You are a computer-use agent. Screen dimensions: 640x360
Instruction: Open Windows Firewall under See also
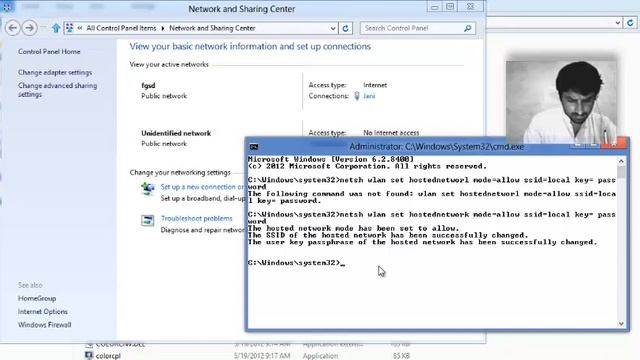click(x=44, y=325)
